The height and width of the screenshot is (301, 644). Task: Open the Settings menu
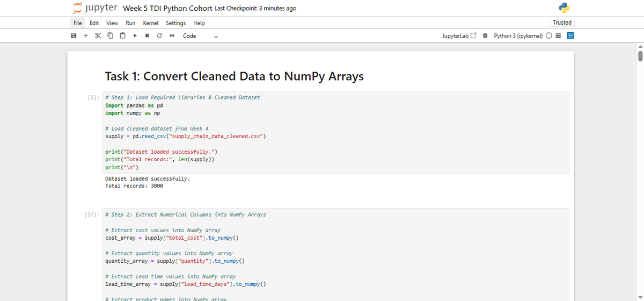[x=175, y=23]
